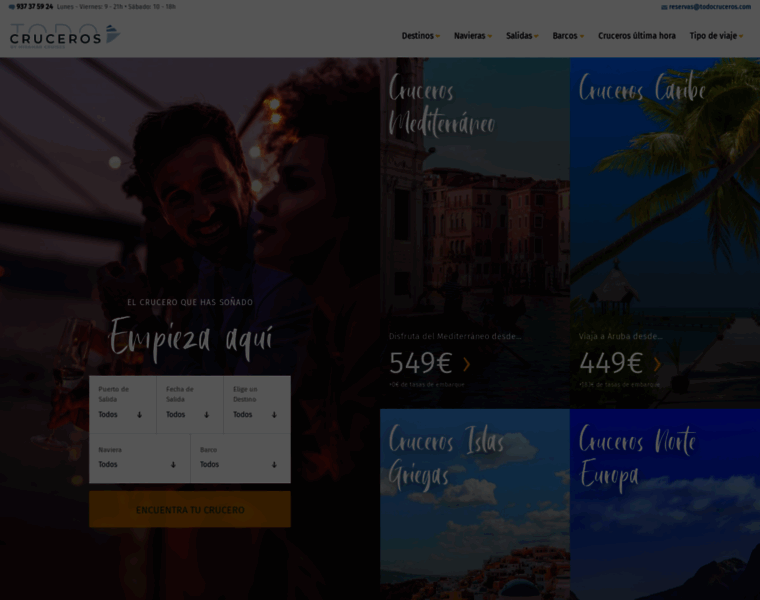The image size is (760, 600).
Task: Click the orange arrow next to 449€
Action: click(x=657, y=364)
